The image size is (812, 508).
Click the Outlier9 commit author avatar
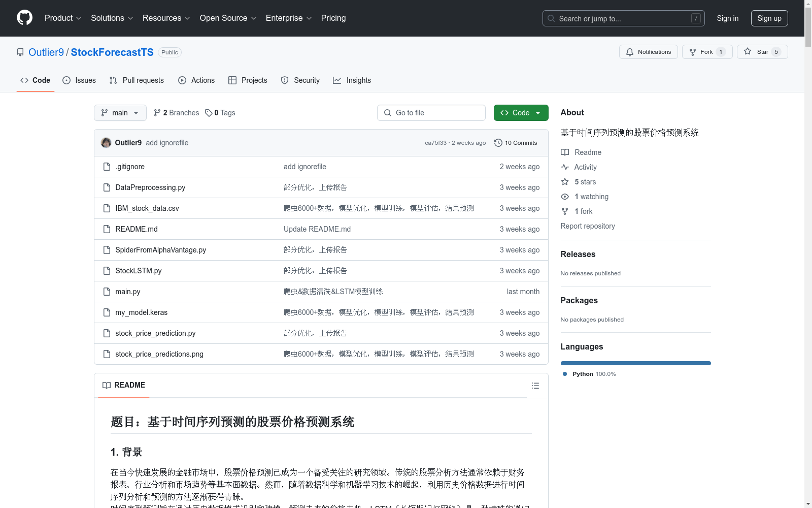[106, 143]
